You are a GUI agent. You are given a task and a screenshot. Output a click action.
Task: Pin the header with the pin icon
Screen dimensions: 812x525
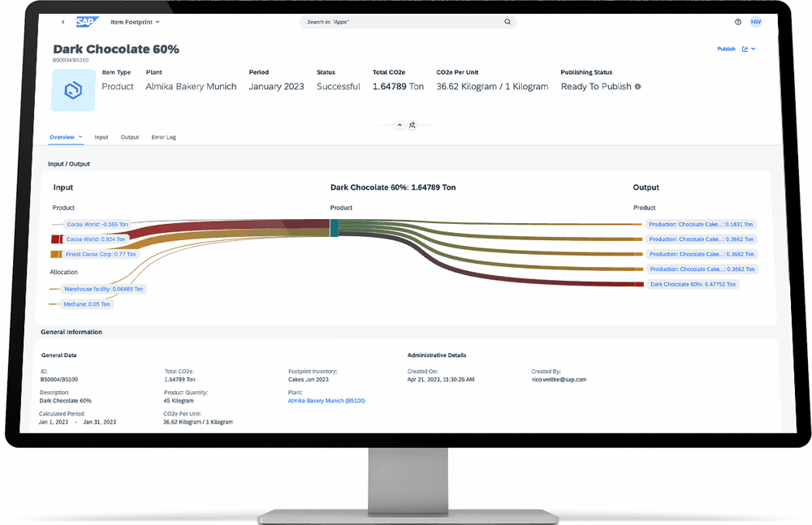412,125
